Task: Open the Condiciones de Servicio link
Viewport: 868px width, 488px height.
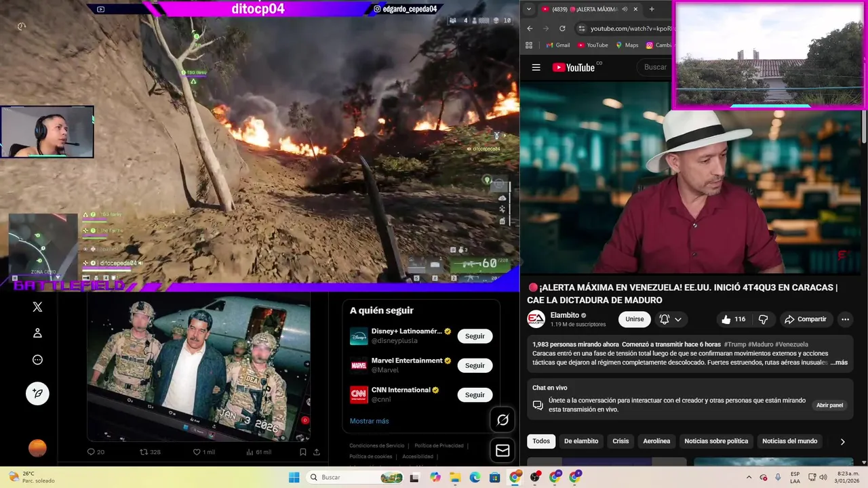Action: click(x=376, y=445)
